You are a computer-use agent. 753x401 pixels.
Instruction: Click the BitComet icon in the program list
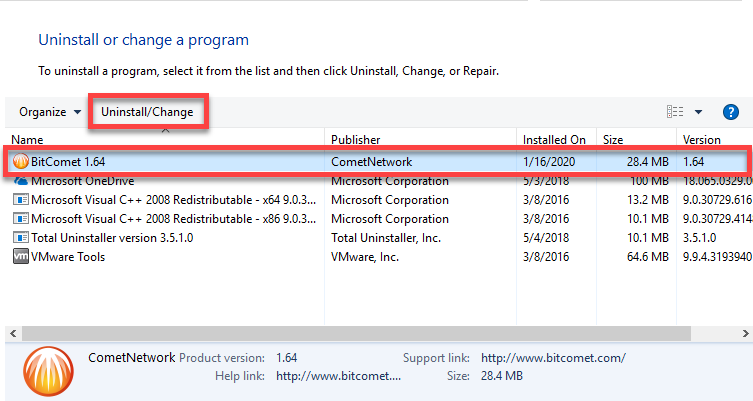coord(20,162)
